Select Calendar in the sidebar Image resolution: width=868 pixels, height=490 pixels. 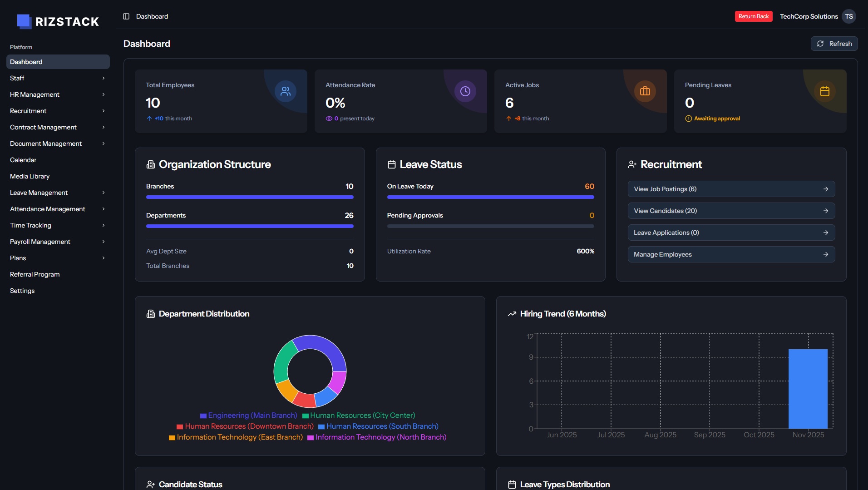(x=58, y=160)
